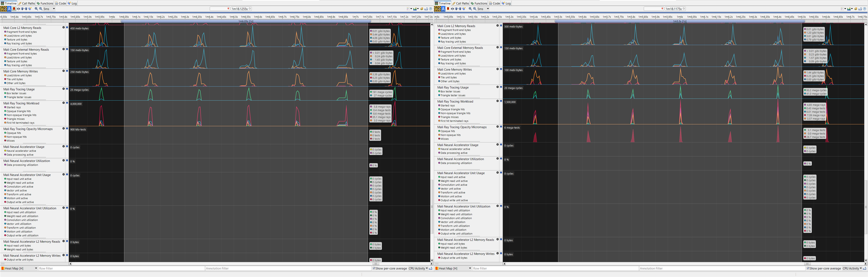Click the Row Filter field in left window
This screenshot has height=277, width=868.
pyautogui.click(x=121, y=268)
